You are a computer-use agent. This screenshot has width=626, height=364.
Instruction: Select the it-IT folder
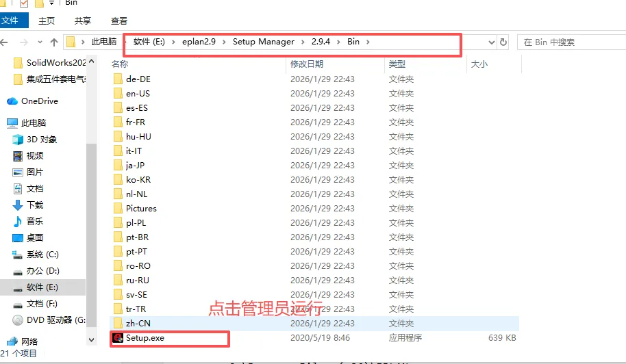coord(134,151)
